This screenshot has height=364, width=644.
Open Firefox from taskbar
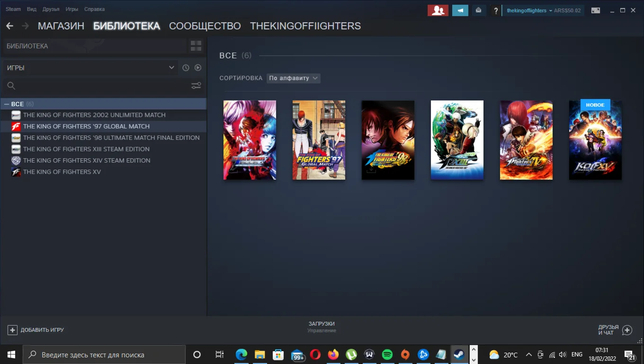pyautogui.click(x=333, y=355)
